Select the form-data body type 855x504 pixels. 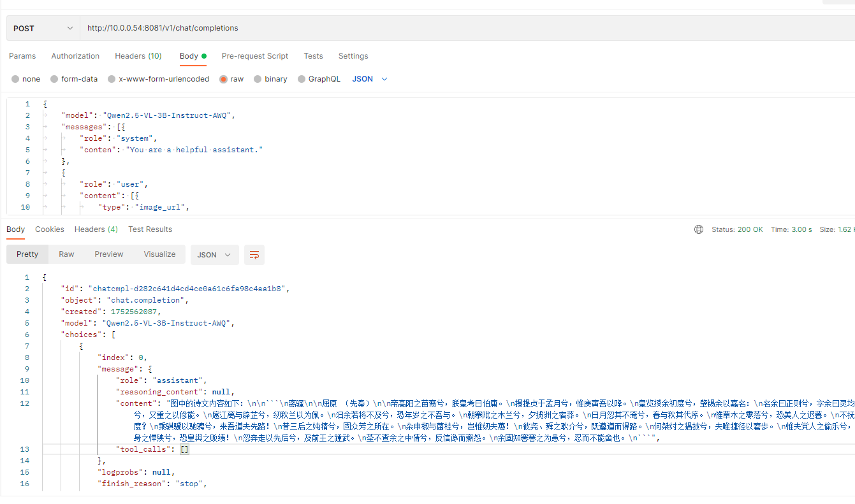click(75, 79)
